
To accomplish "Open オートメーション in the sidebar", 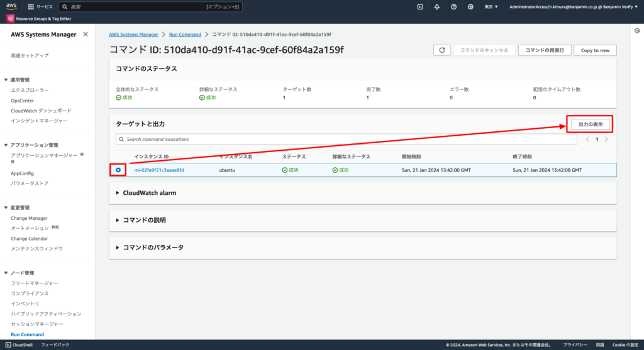I will (30, 229).
